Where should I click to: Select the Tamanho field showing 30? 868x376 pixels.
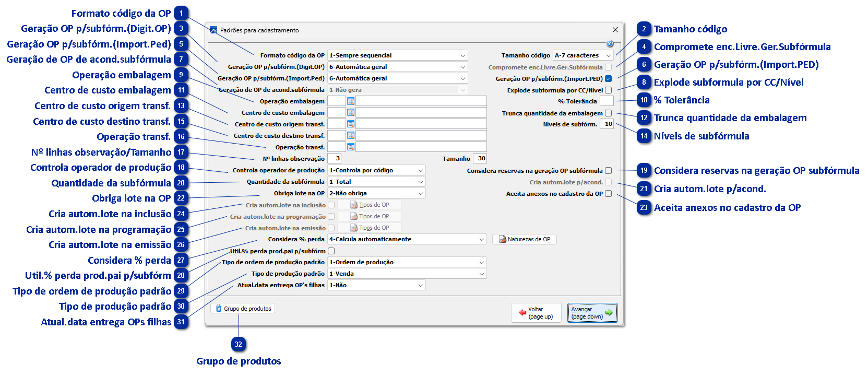tap(480, 159)
